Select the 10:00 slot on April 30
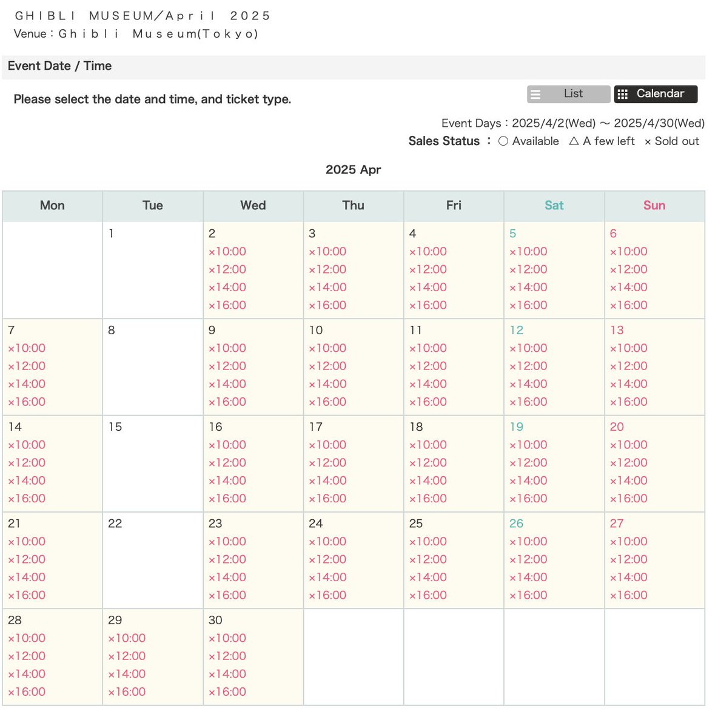This screenshot has height=728, width=718. [227, 638]
